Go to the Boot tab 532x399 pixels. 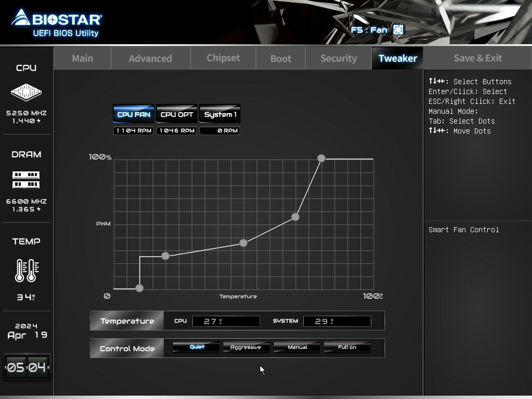(281, 58)
